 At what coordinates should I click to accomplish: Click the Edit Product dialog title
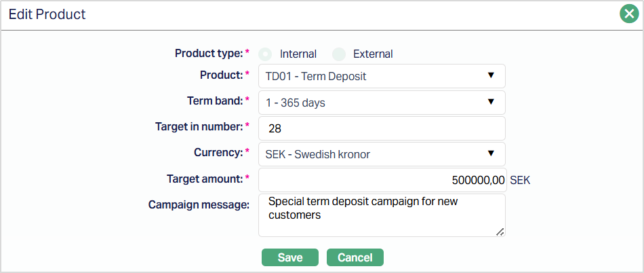coord(47,14)
